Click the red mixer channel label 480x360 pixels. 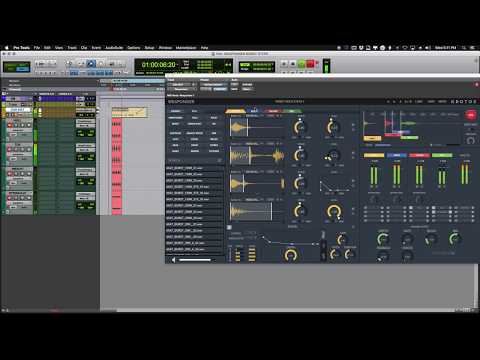(x=419, y=155)
